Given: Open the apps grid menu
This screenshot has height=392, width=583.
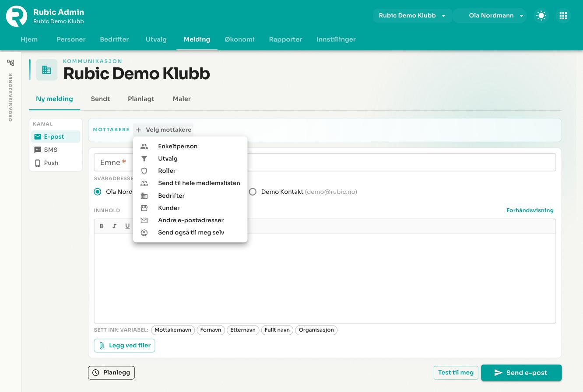Looking at the screenshot, I should point(563,16).
